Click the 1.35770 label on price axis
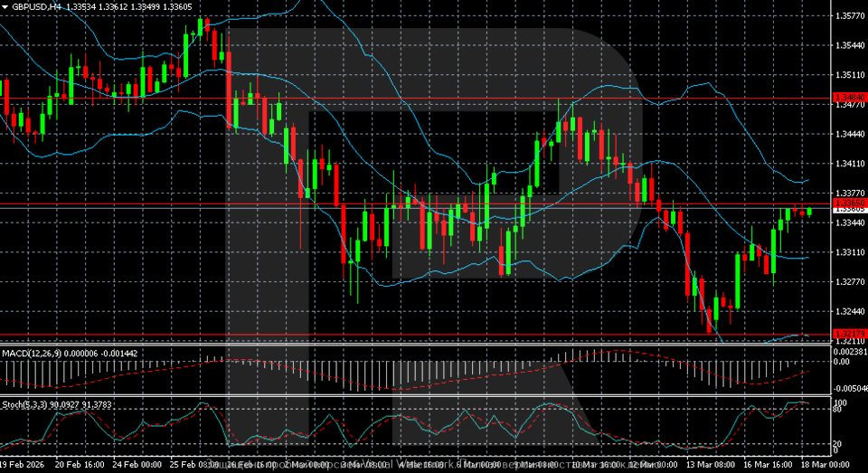Viewport: 868px width, 473px height. coord(850,15)
